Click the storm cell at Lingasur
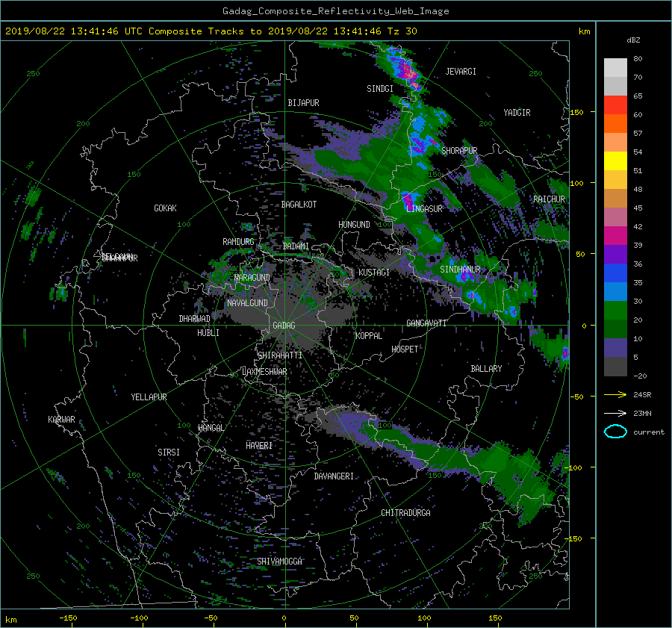Image resolution: width=672 pixels, height=628 pixels. [409, 200]
